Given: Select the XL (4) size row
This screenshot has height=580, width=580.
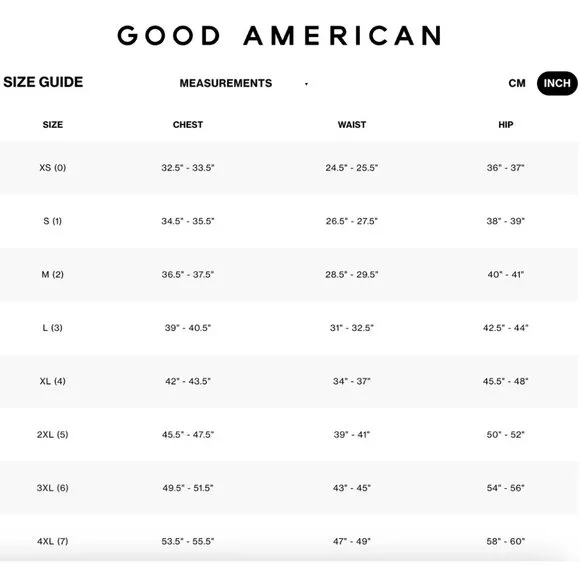Looking at the screenshot, I should coord(290,381).
